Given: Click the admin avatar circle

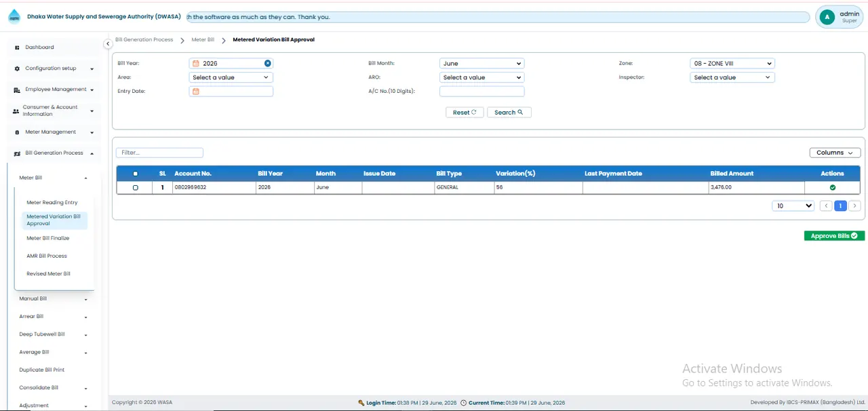Looking at the screenshot, I should tap(827, 18).
